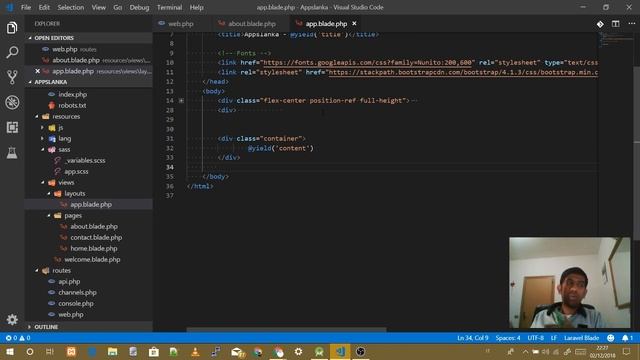Collapse the Open Editors section
The image size is (640, 360).
30,38
